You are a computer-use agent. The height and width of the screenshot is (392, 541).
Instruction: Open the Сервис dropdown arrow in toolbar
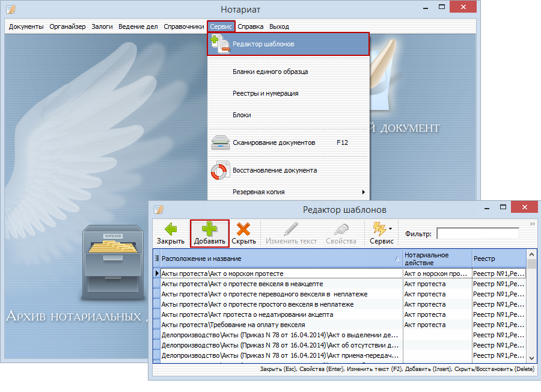390,228
